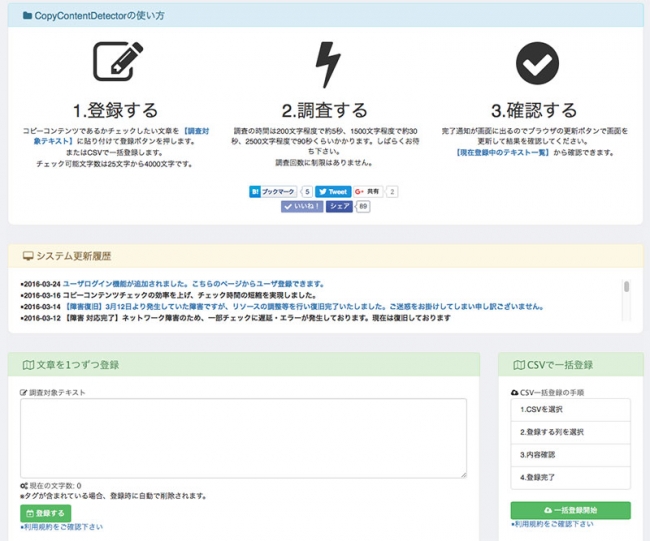Click the CopyContentDetectorの使い方 panel title
Image resolution: width=650 pixels, height=541 pixels.
pos(99,16)
